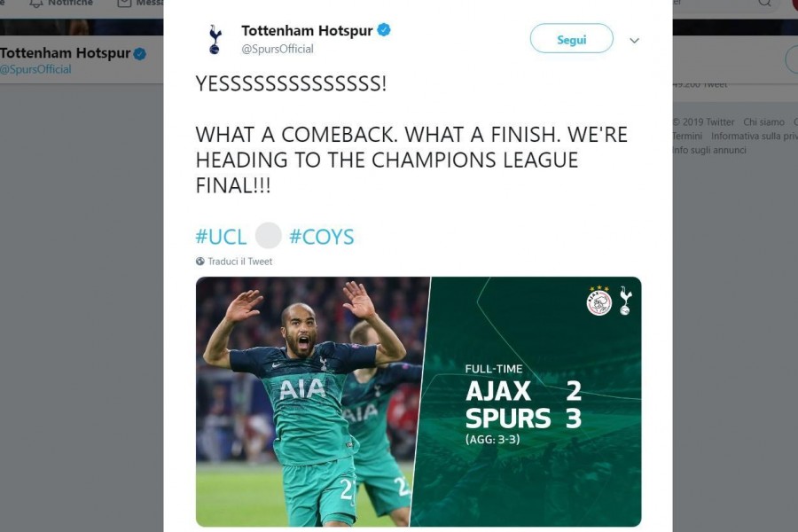Click Traduci il Tweet to translate
The height and width of the screenshot is (532, 798).
(240, 262)
